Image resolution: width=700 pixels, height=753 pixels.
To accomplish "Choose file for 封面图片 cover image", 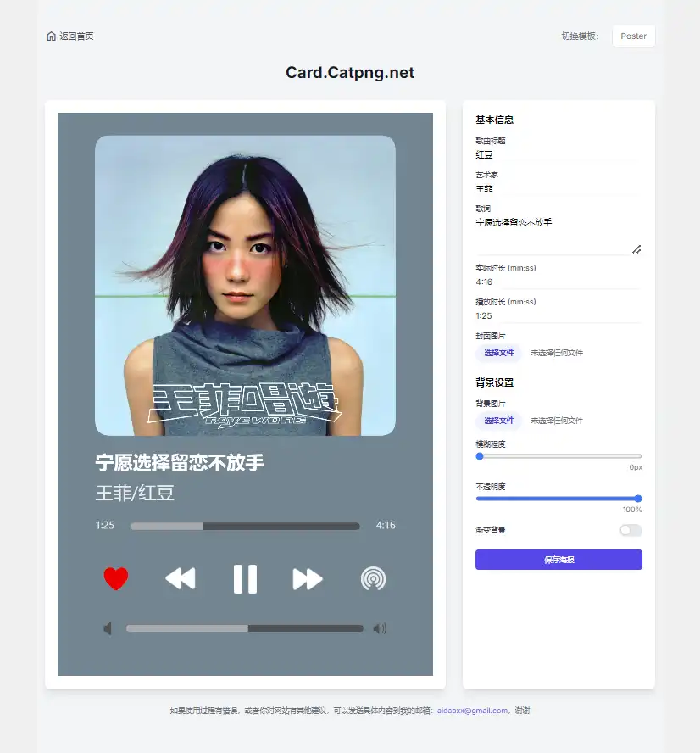I will pyautogui.click(x=498, y=353).
